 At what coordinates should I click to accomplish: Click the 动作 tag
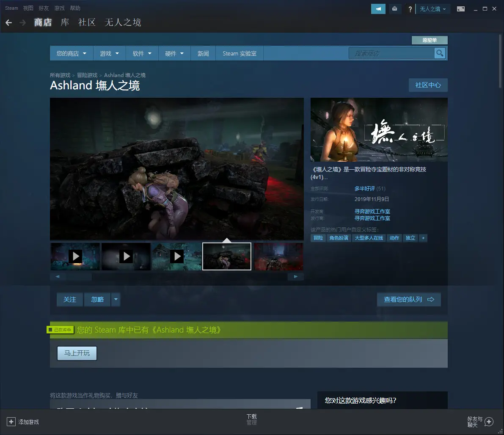tap(394, 238)
